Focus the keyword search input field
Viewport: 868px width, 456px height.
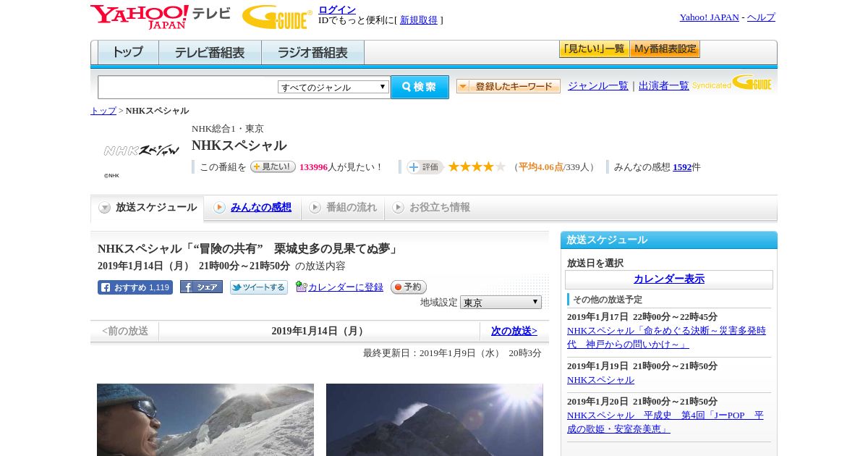(x=188, y=87)
